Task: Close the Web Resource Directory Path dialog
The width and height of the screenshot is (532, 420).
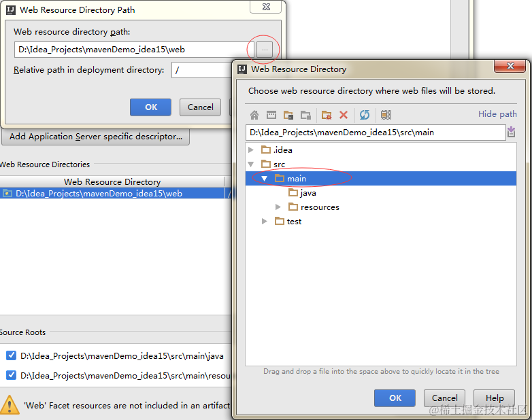Action: click(x=266, y=7)
